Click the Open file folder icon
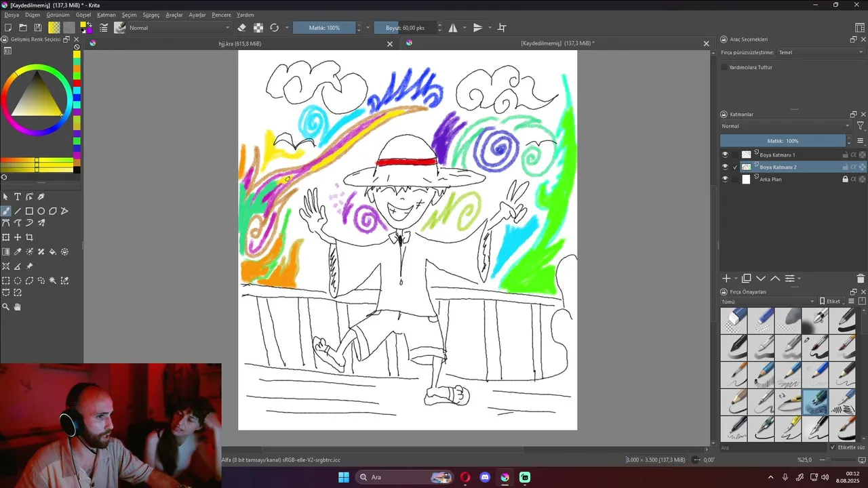 click(x=23, y=28)
